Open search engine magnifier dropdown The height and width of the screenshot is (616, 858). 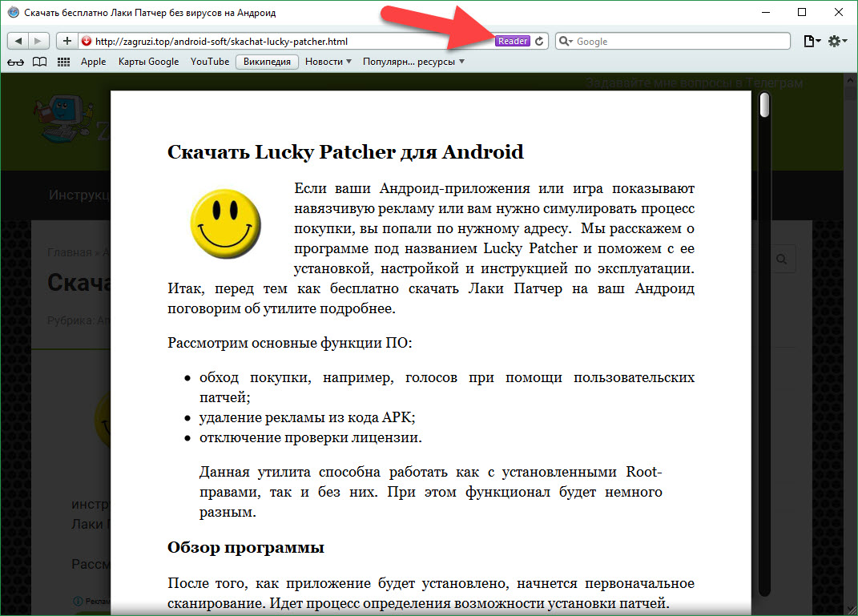(x=566, y=41)
